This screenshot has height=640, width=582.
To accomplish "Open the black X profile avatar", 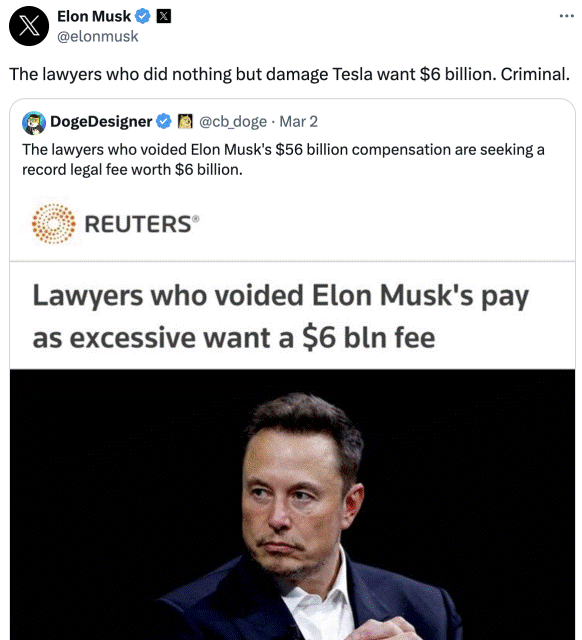I will point(29,26).
